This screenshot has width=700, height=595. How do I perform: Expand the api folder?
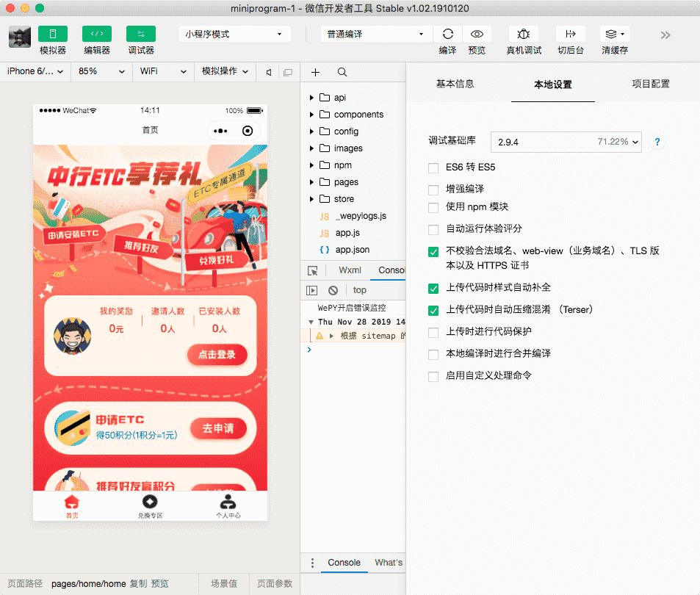click(311, 98)
